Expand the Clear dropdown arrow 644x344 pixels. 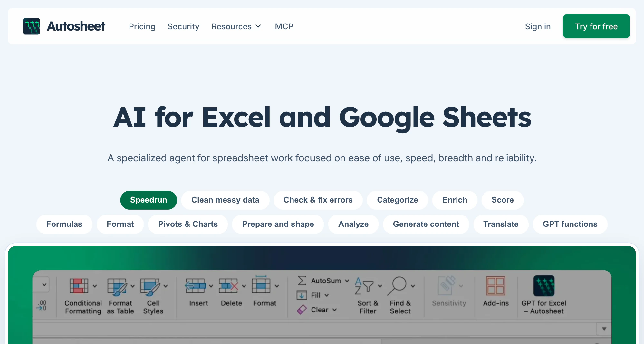coord(334,310)
